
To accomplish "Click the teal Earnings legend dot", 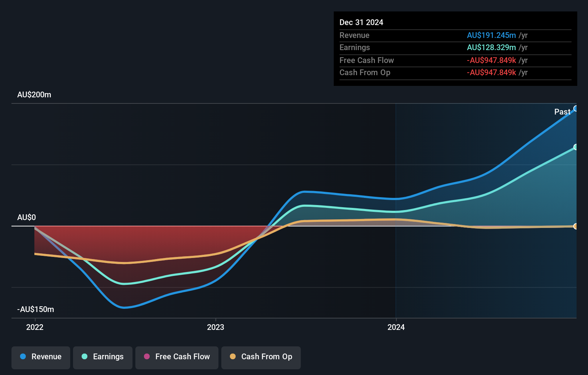I will (x=85, y=356).
